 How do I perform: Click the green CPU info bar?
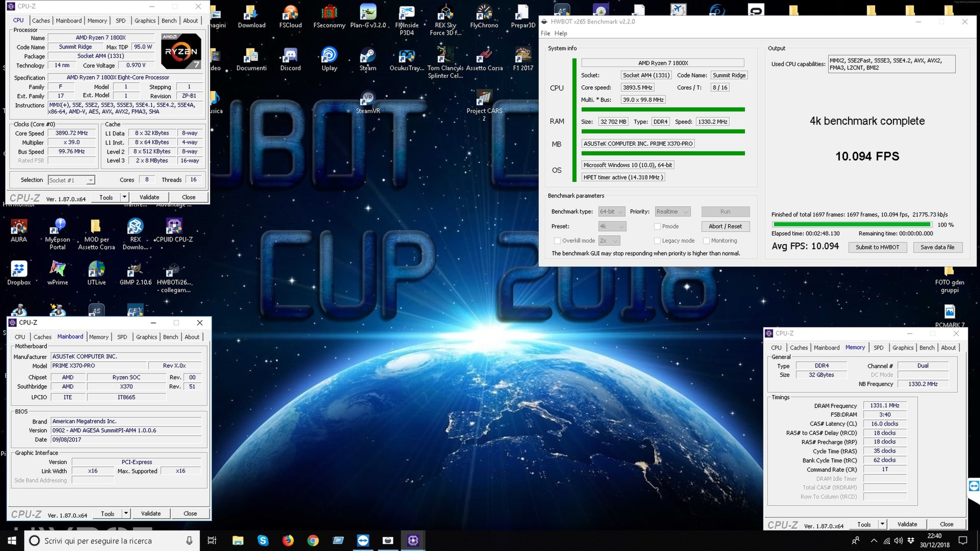[663, 110]
